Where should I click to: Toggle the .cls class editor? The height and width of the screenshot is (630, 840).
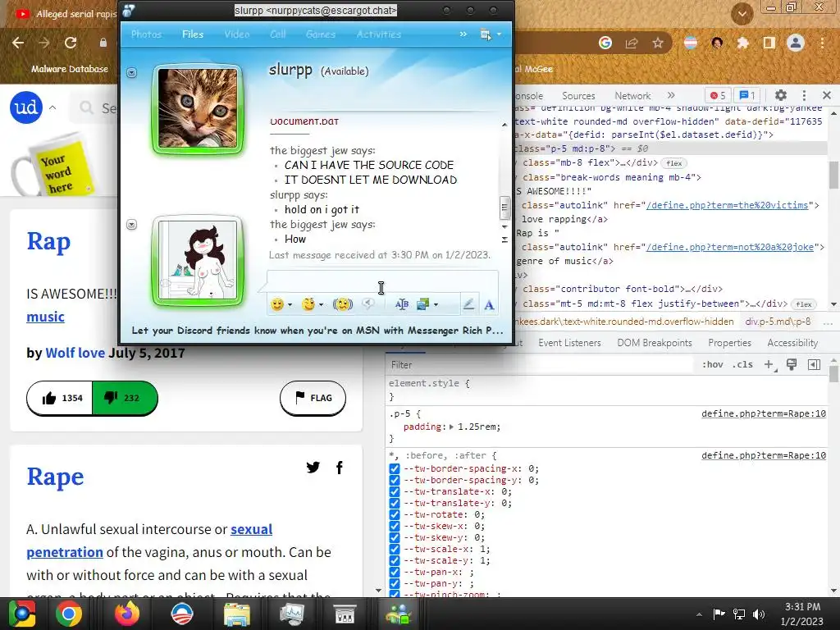pos(742,364)
